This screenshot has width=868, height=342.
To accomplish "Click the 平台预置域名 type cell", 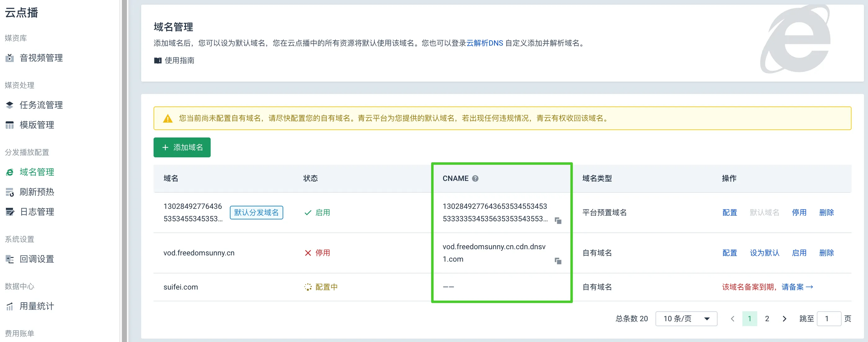I will pos(605,213).
